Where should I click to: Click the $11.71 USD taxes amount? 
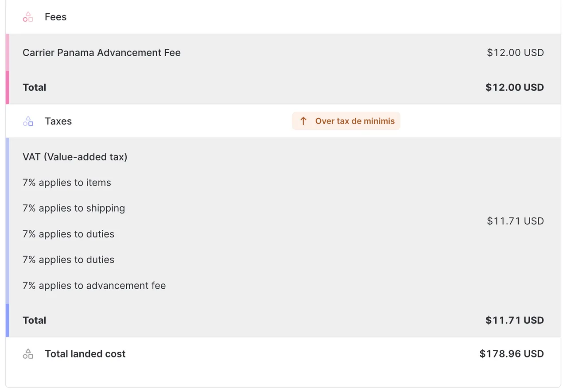[x=515, y=221]
